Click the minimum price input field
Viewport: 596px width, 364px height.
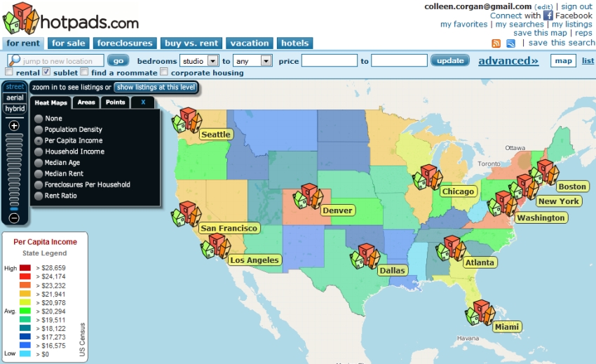329,60
